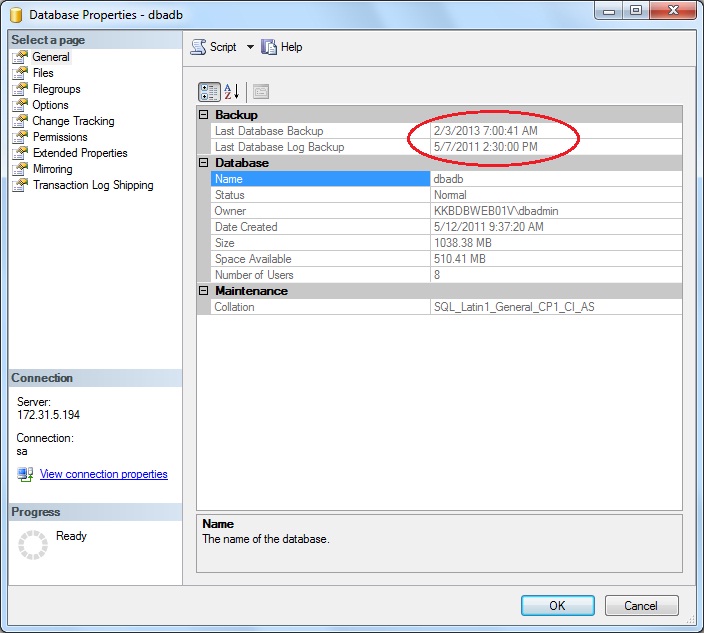Open the Extended Properties page
Screen dimensions: 704x633
pos(80,153)
